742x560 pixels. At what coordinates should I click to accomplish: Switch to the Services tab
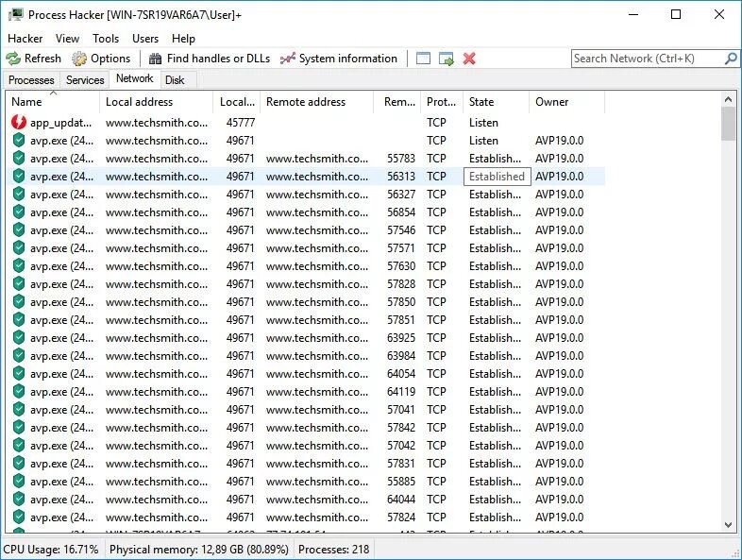[85, 80]
